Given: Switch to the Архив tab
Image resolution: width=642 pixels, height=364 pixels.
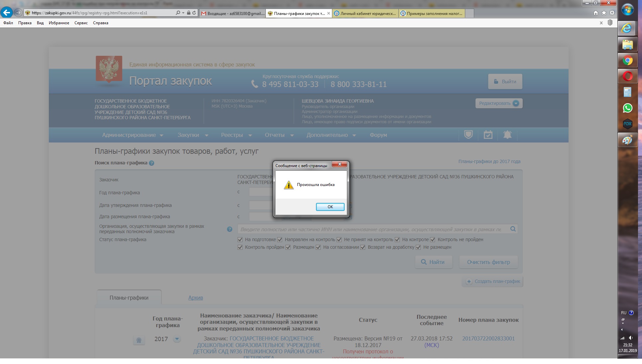Looking at the screenshot, I should (195, 298).
